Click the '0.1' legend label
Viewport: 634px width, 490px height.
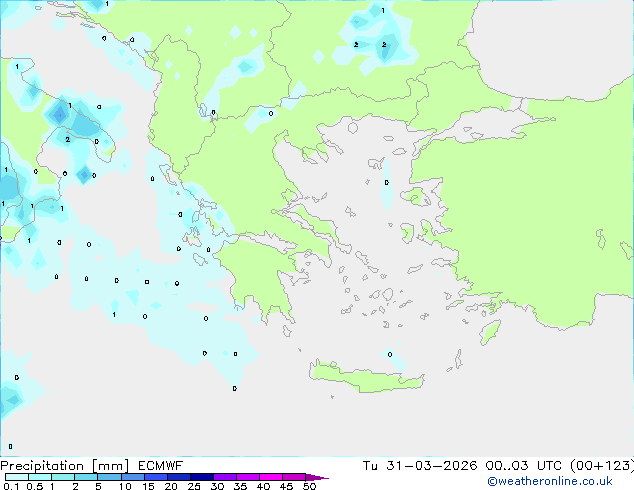[11, 486]
